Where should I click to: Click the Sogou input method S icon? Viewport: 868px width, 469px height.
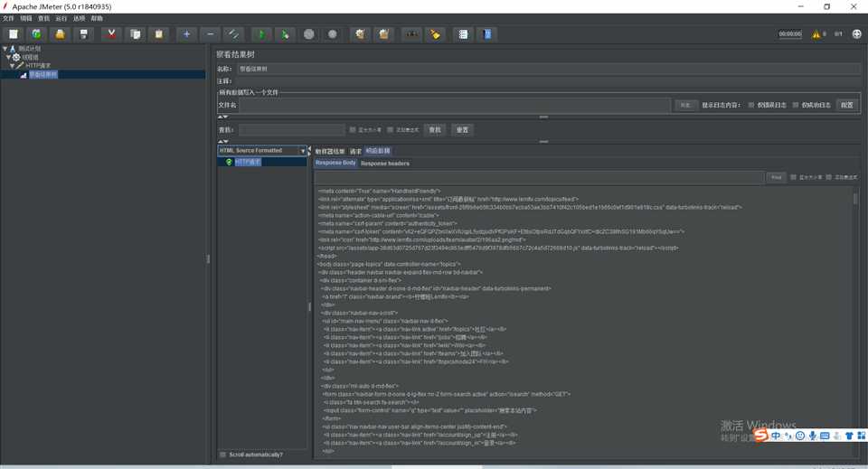click(x=761, y=436)
